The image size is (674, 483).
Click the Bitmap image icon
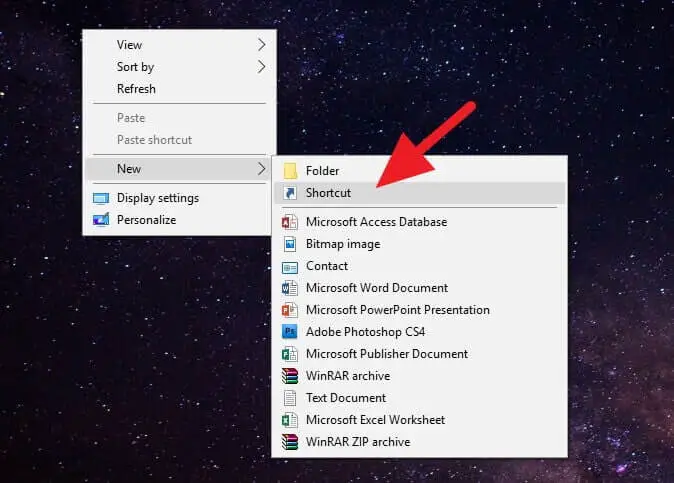(290, 244)
